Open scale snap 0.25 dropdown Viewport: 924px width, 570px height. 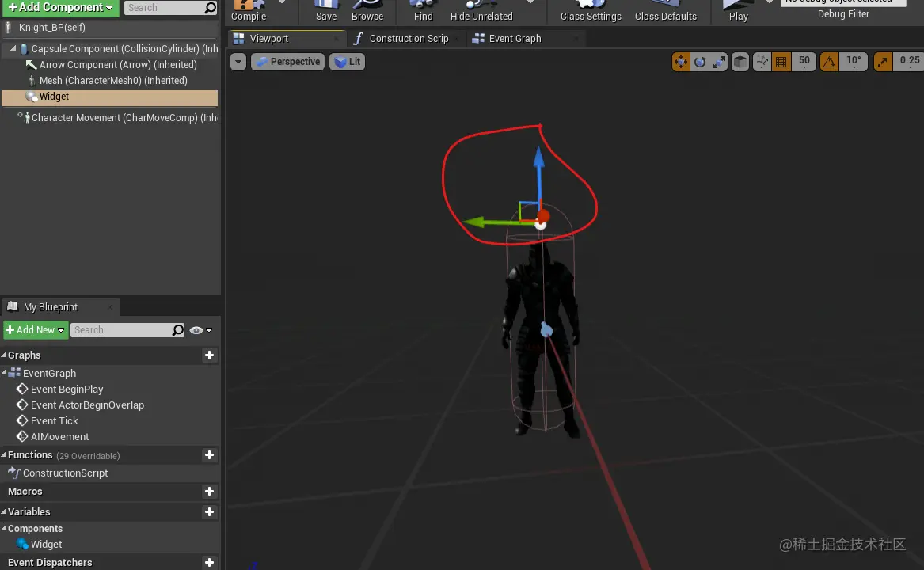coord(909,62)
